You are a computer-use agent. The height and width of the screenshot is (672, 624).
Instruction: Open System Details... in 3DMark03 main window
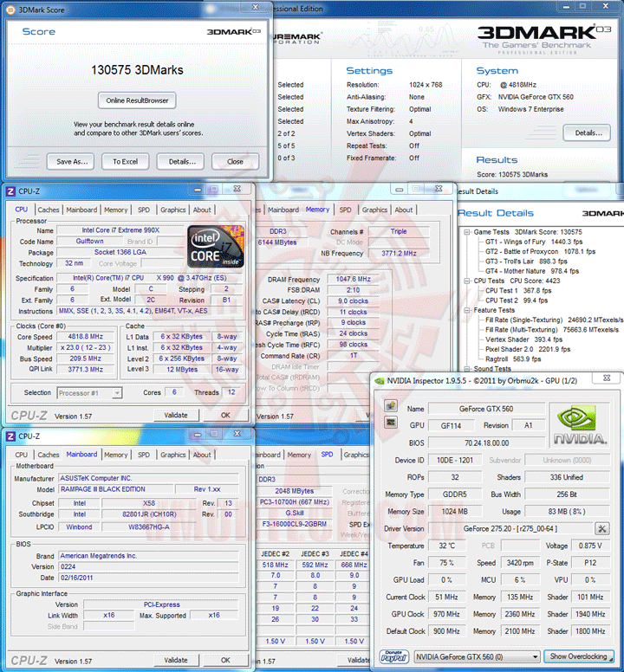tap(587, 132)
